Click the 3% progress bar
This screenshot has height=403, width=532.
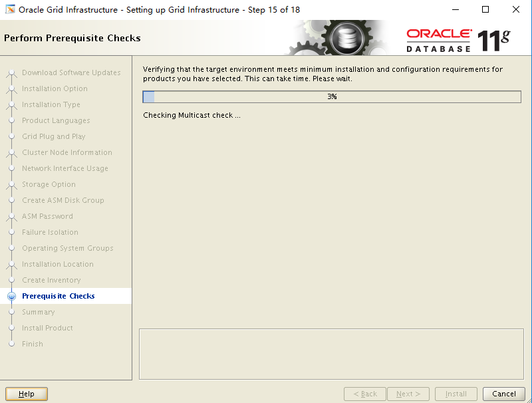[x=332, y=96]
